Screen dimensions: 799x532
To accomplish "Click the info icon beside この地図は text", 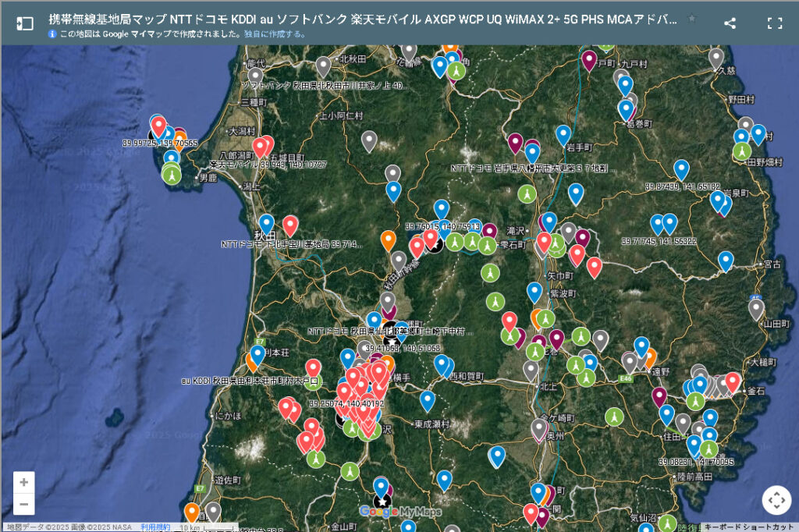I will coord(52,34).
